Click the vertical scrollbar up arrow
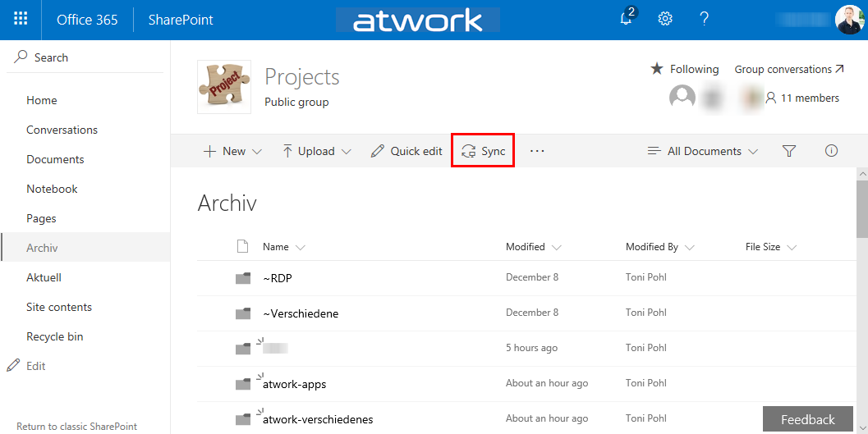The image size is (868, 434). pyautogui.click(x=862, y=174)
